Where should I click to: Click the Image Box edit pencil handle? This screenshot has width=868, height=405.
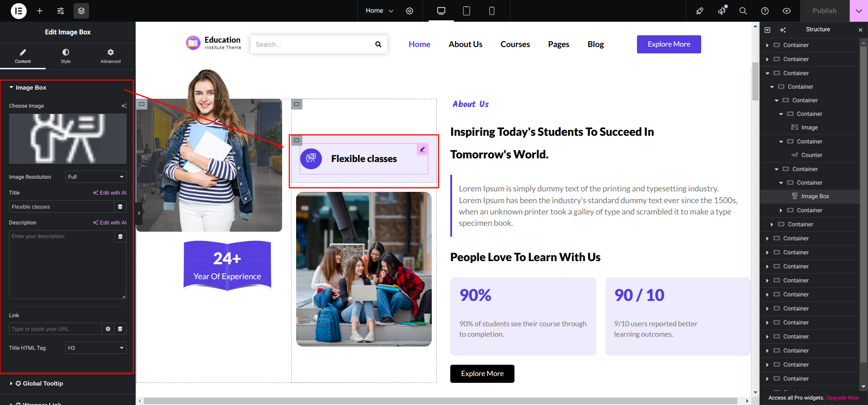click(x=422, y=149)
